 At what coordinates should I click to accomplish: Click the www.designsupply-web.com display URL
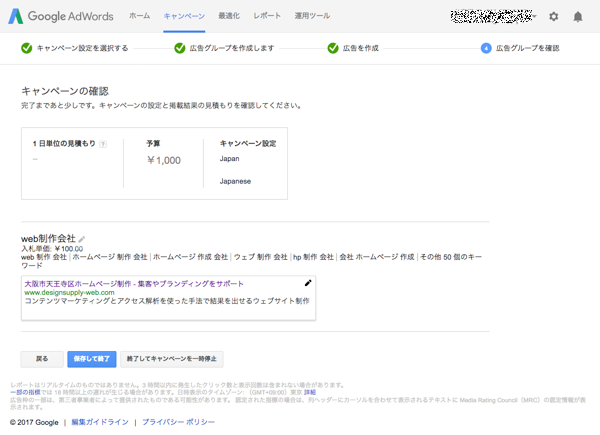click(69, 292)
